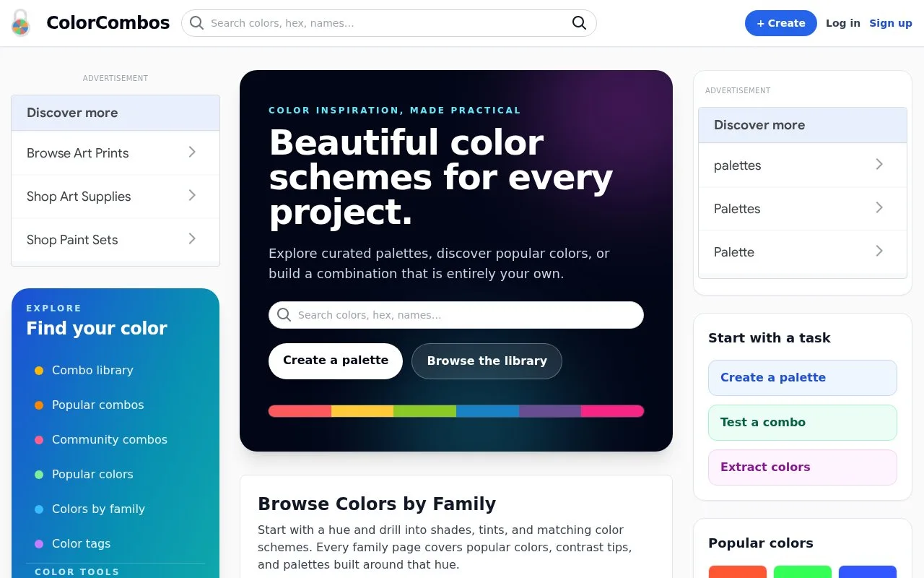Open the Sign up link

(891, 23)
